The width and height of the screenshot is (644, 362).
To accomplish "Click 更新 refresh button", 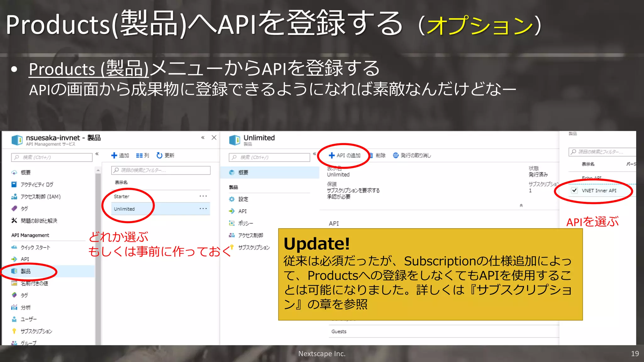I will (x=165, y=155).
